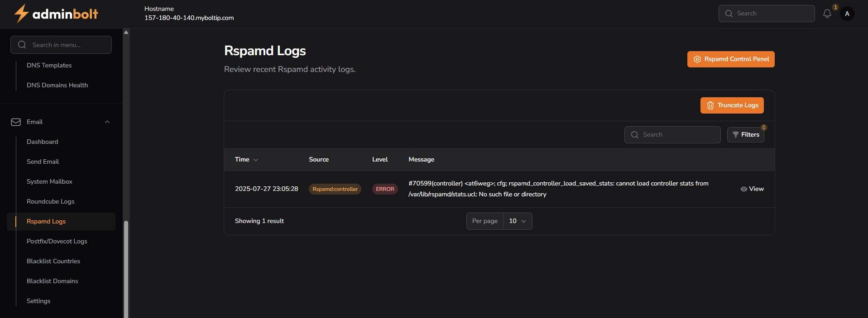Image resolution: width=868 pixels, height=318 pixels.
Task: Focus the logs table Search field
Action: tap(672, 135)
